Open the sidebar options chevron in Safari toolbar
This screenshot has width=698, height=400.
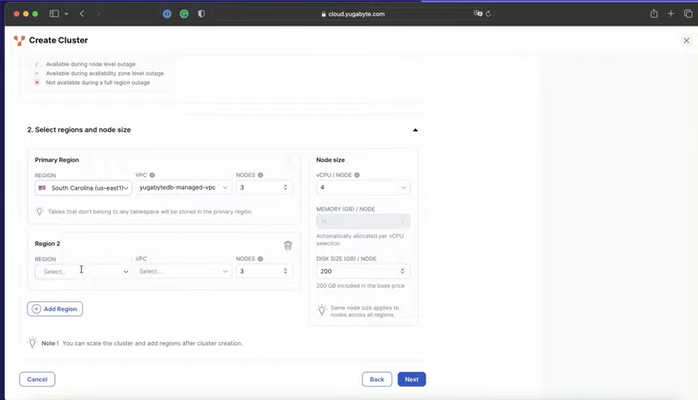(66, 14)
